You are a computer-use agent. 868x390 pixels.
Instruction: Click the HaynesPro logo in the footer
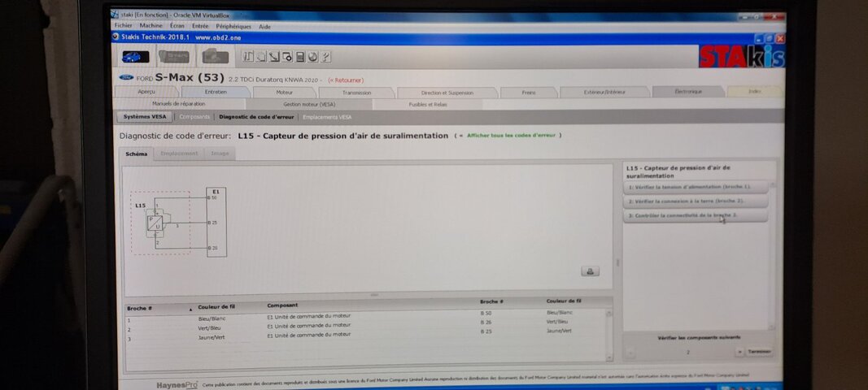177,385
